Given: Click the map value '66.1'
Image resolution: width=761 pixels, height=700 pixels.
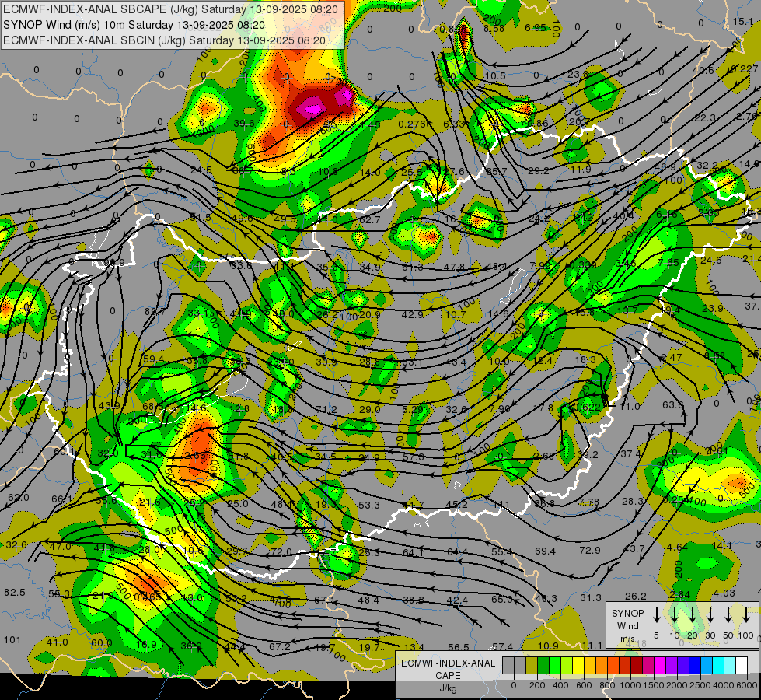Looking at the screenshot, I should point(61,499).
